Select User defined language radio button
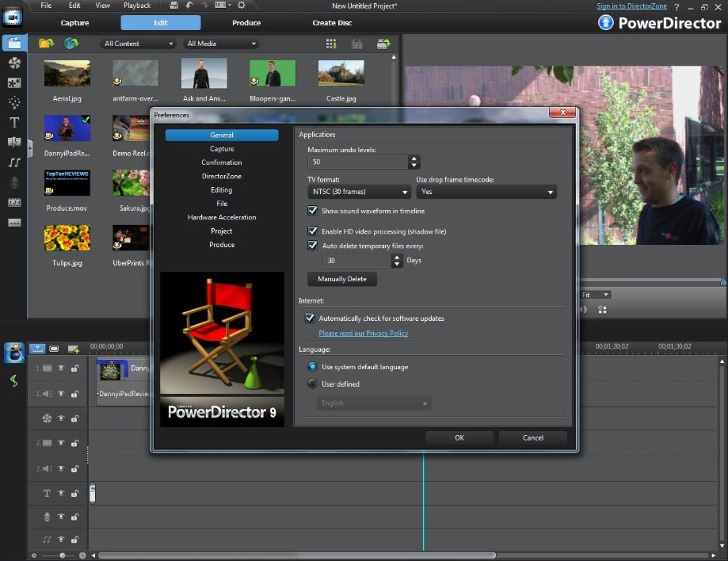The image size is (728, 561). click(312, 384)
